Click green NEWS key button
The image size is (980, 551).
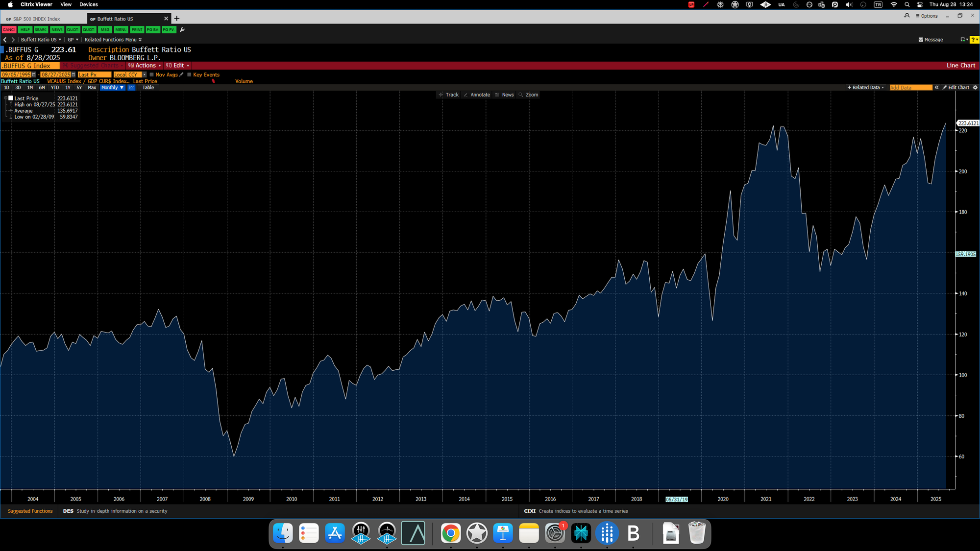(57, 30)
